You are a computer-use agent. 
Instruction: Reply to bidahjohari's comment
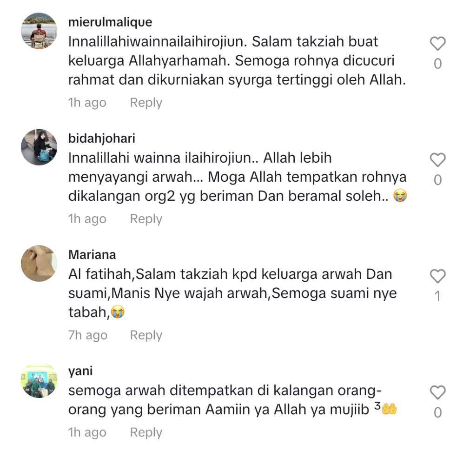[x=146, y=219]
